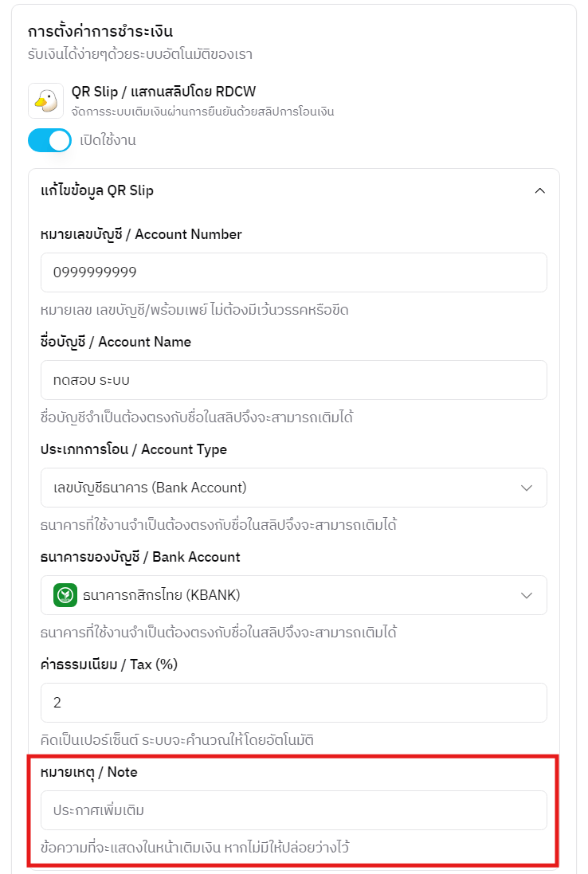Collapse the QR Slip section chevron

coord(539,191)
